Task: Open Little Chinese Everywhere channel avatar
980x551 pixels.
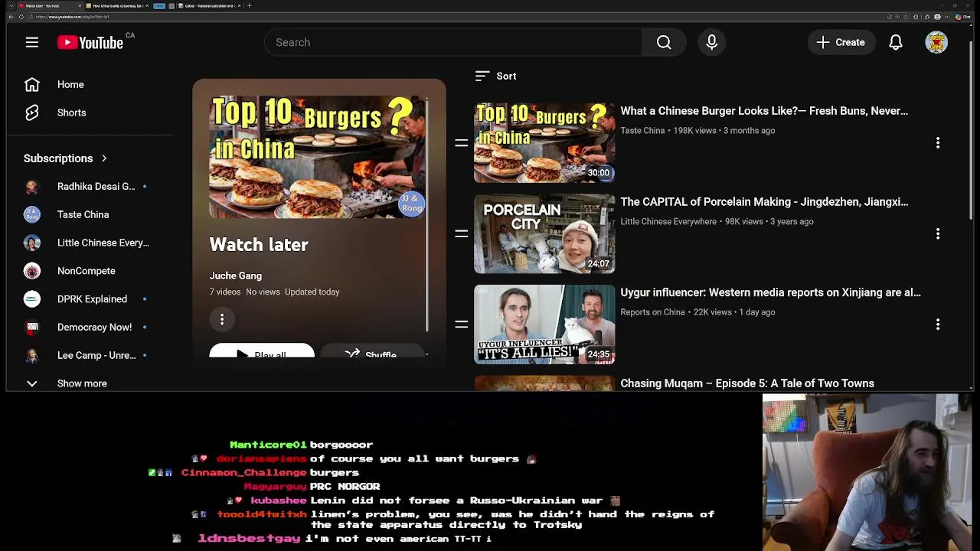Action: coord(31,243)
